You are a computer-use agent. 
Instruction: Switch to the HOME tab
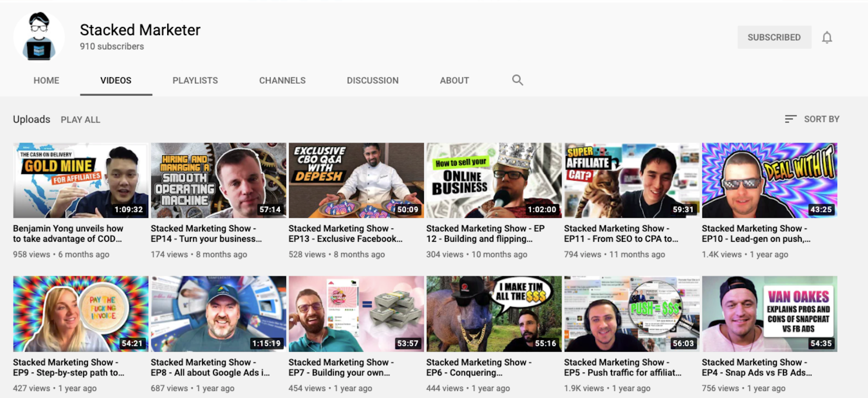pos(46,80)
